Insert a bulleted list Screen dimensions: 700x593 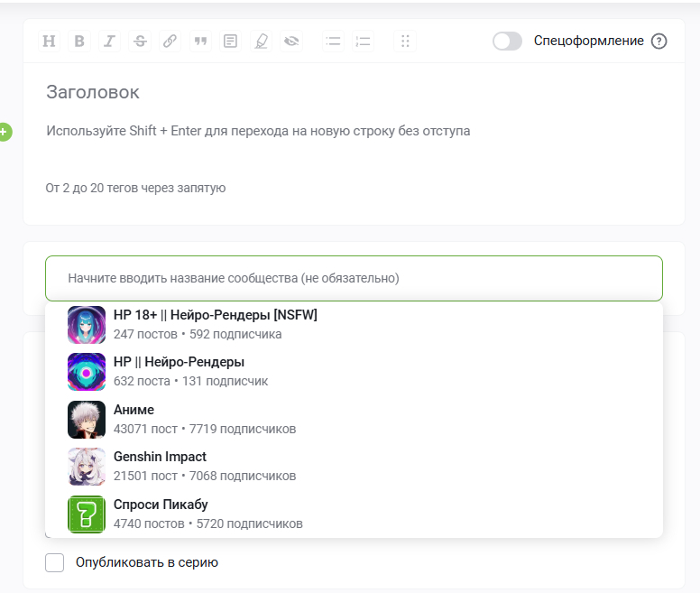tap(333, 42)
